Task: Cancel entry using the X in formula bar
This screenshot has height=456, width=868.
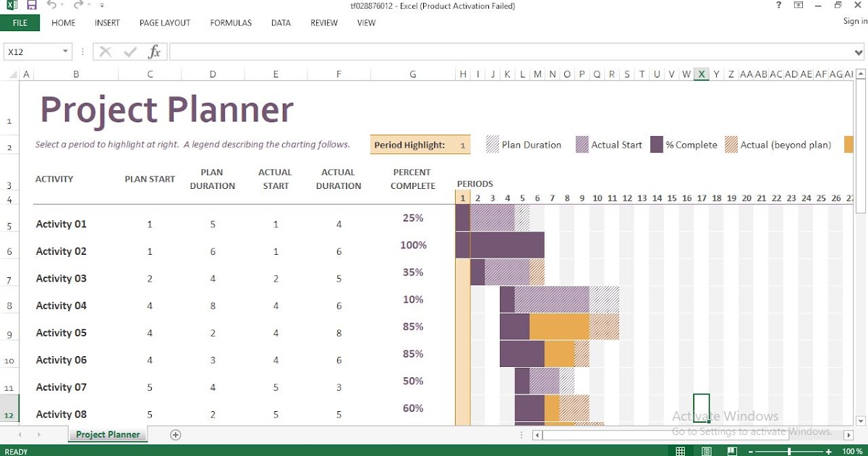Action: tap(106, 51)
